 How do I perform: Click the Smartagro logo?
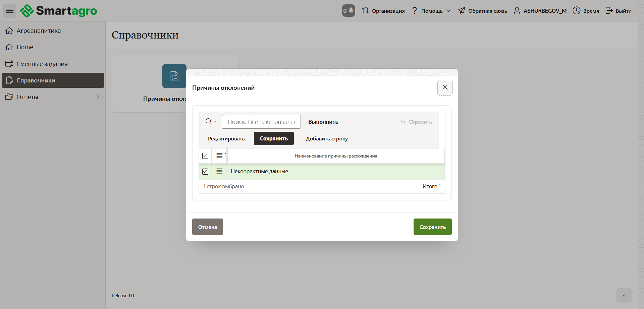59,11
